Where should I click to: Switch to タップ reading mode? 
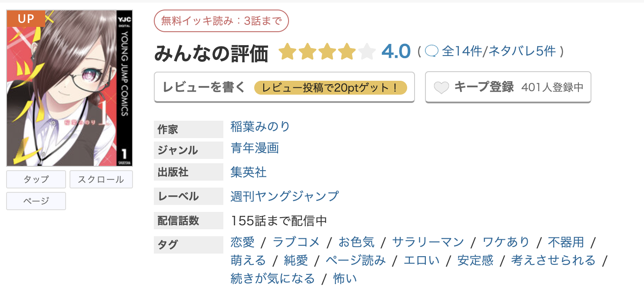(36, 179)
